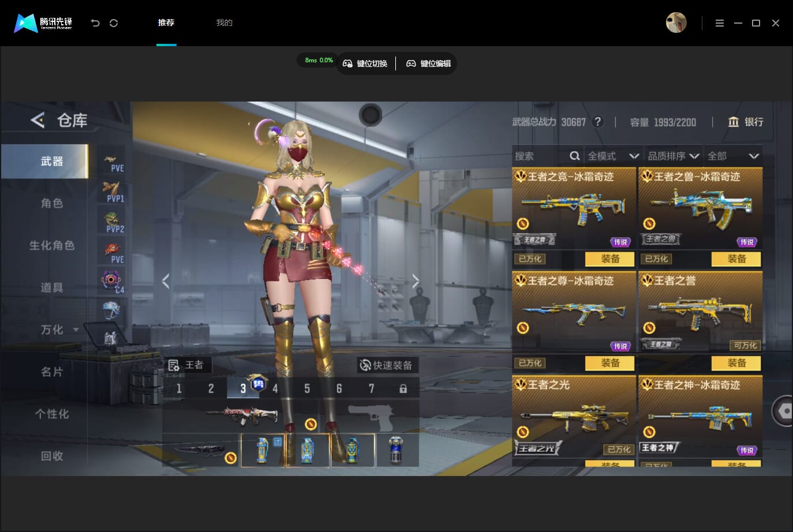Click the back arrow in the title bar

pos(95,23)
